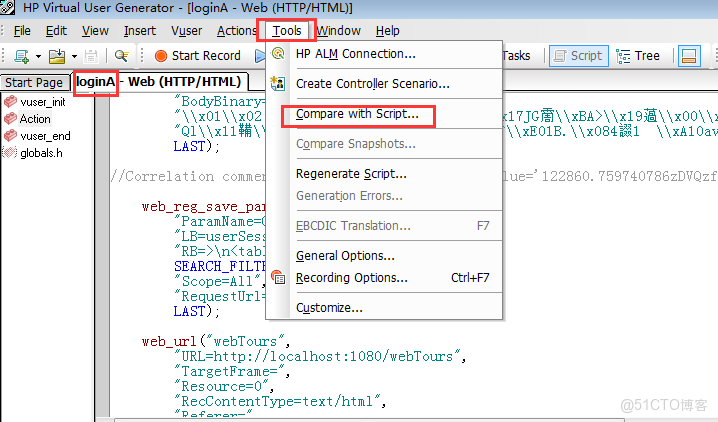Click the red Start Record button
718x422 pixels.
pyautogui.click(x=197, y=56)
